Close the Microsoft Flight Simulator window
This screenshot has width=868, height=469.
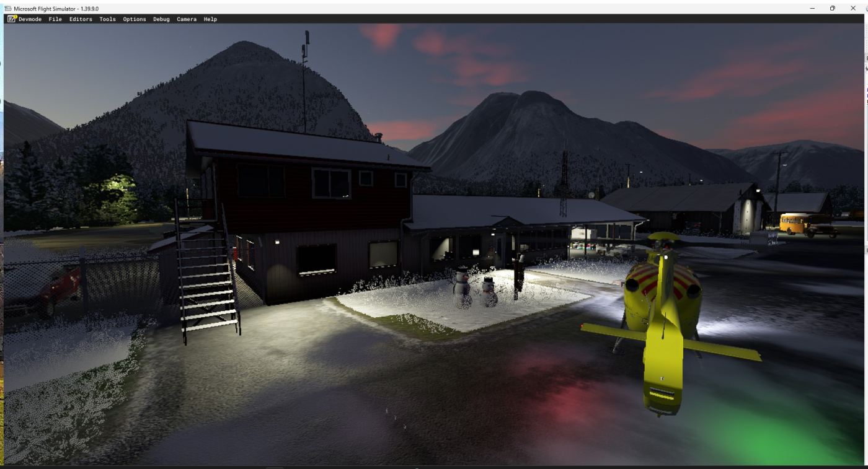tap(853, 8)
